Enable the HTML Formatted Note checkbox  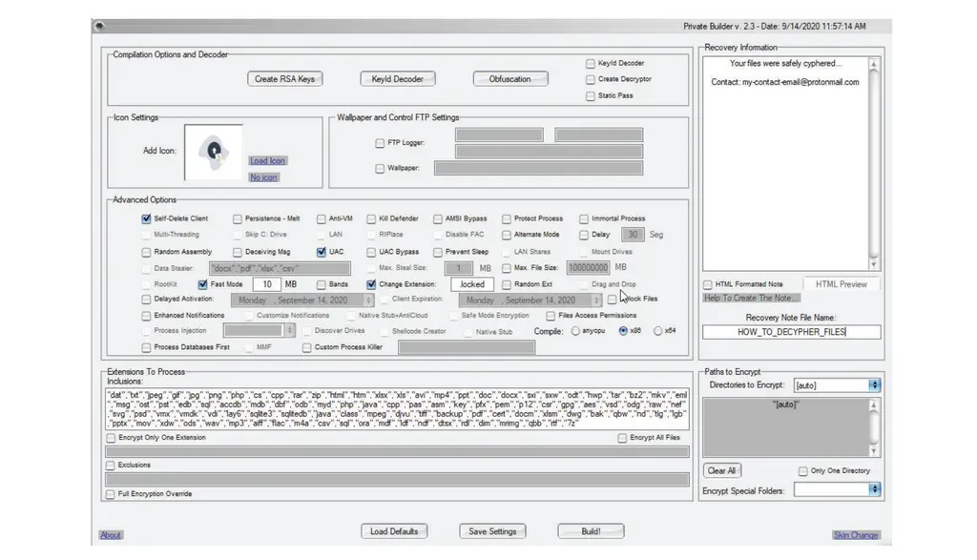708,284
